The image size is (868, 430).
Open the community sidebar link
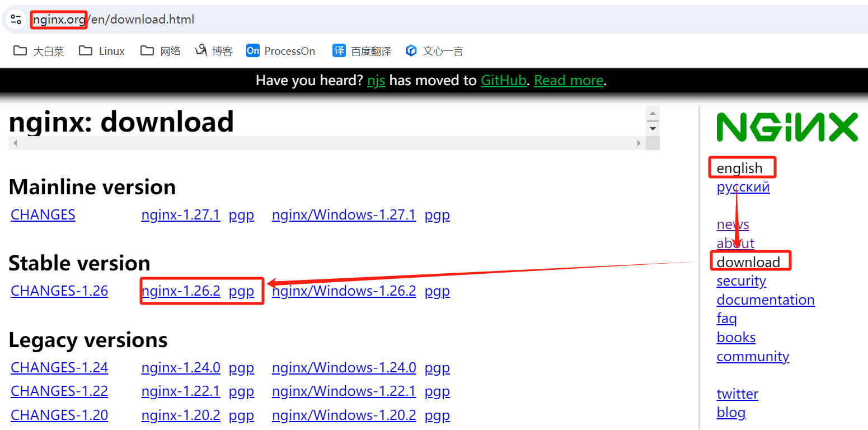pos(753,357)
